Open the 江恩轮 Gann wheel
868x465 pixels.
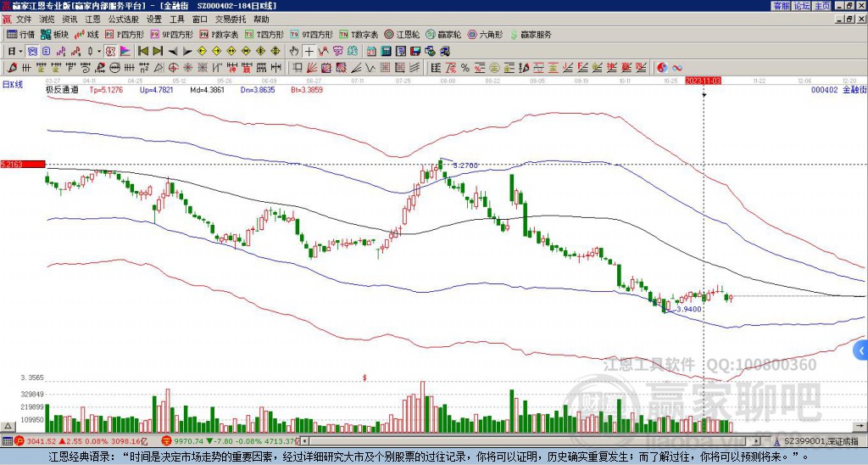pos(402,34)
